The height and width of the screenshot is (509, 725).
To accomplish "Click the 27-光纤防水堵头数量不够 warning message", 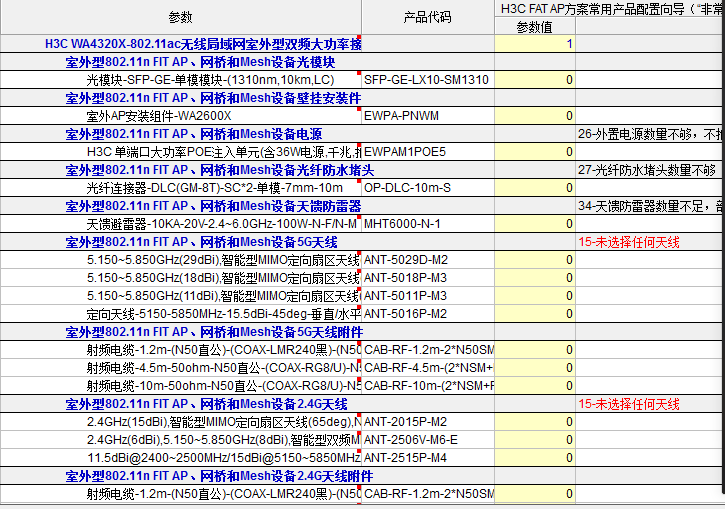I will (646, 170).
